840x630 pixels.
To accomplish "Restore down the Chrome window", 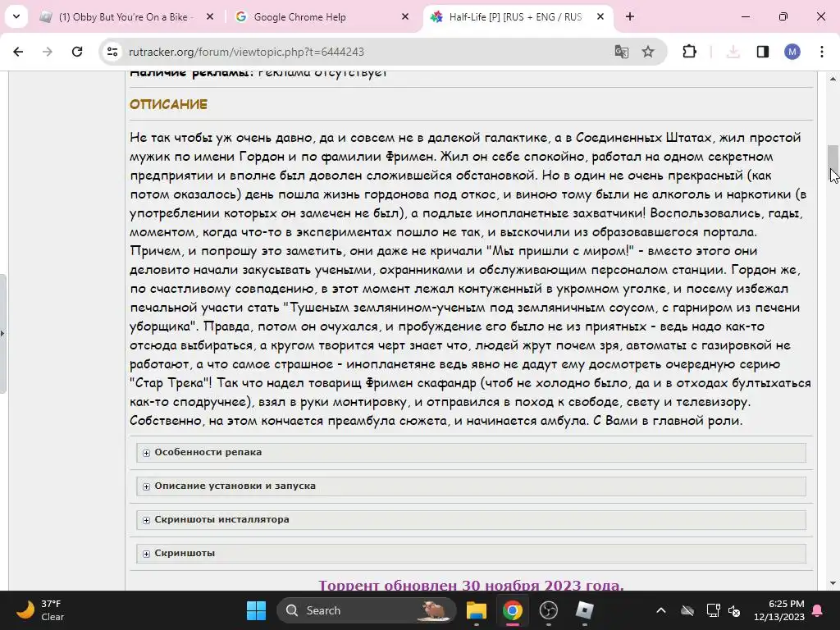I will click(x=783, y=16).
